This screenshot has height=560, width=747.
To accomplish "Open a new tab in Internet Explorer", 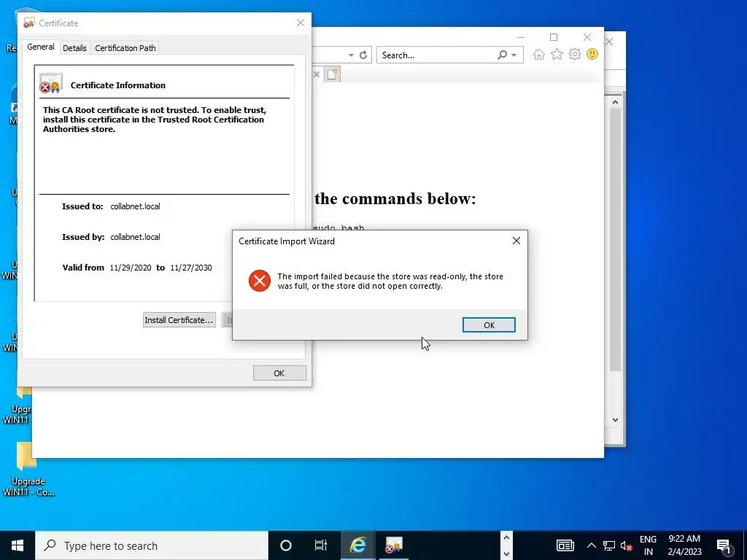I will click(x=332, y=74).
